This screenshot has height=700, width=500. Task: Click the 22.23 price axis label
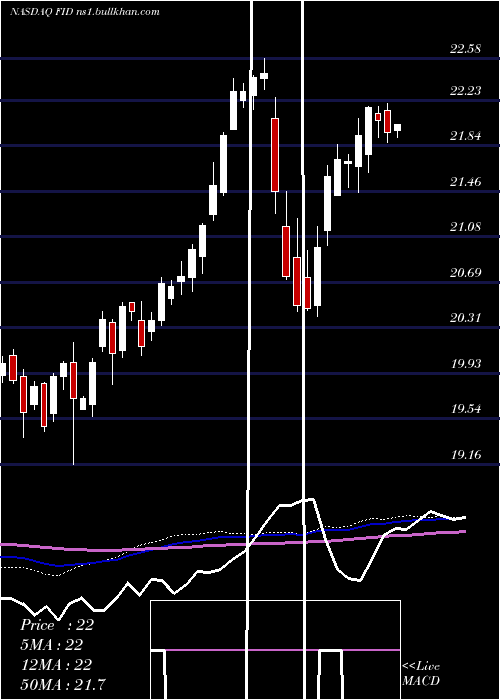click(x=466, y=91)
